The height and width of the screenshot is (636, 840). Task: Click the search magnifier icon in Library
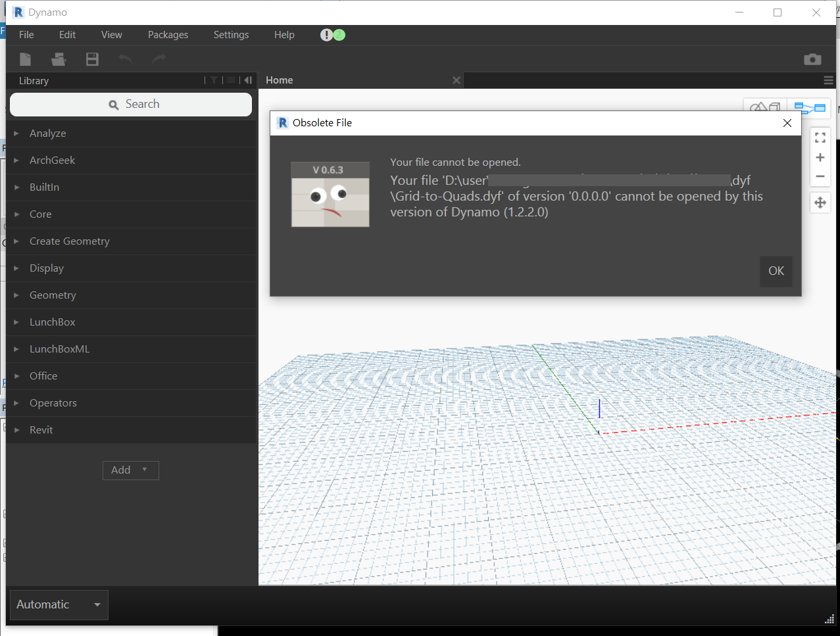coord(114,105)
